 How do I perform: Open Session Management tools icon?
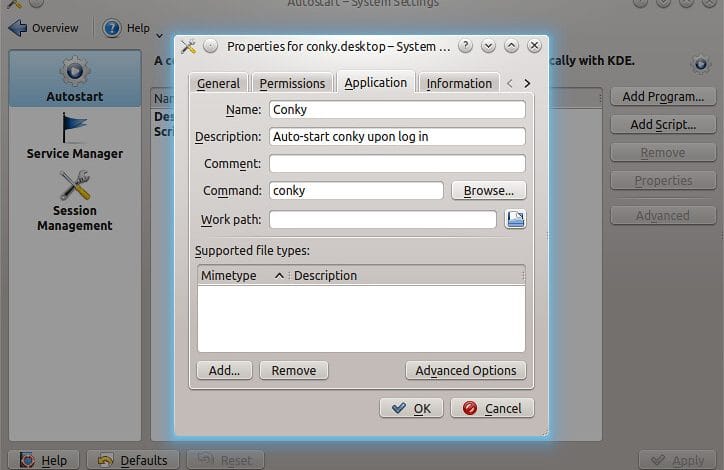pos(75,185)
